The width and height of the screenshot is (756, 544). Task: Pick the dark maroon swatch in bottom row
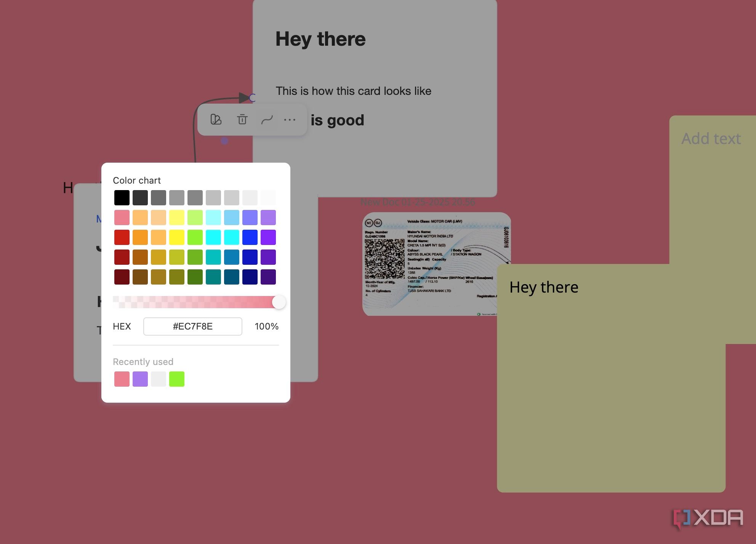click(x=122, y=277)
